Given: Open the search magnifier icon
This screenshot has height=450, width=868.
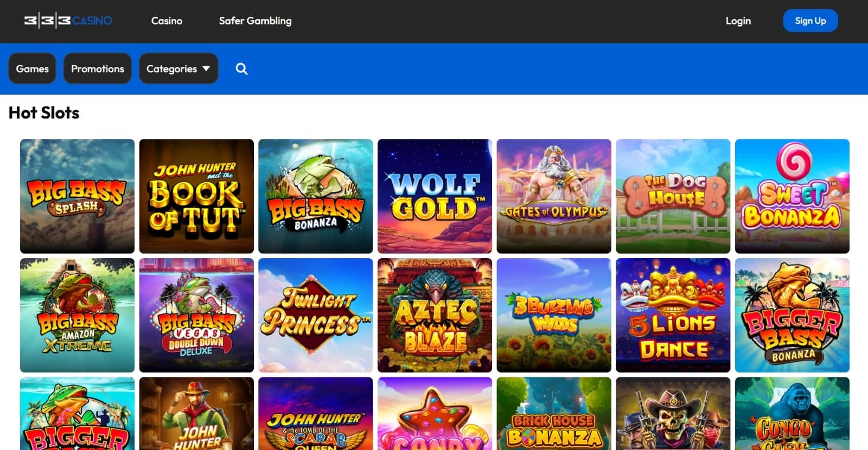Looking at the screenshot, I should click(x=241, y=69).
